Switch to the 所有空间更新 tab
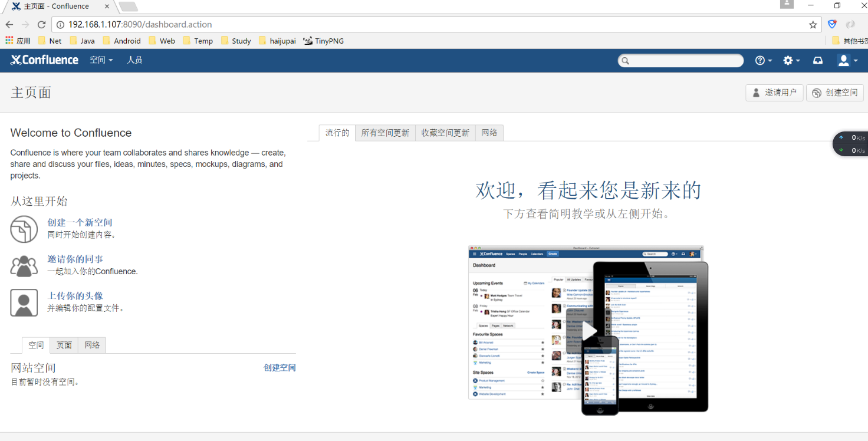 tap(385, 133)
